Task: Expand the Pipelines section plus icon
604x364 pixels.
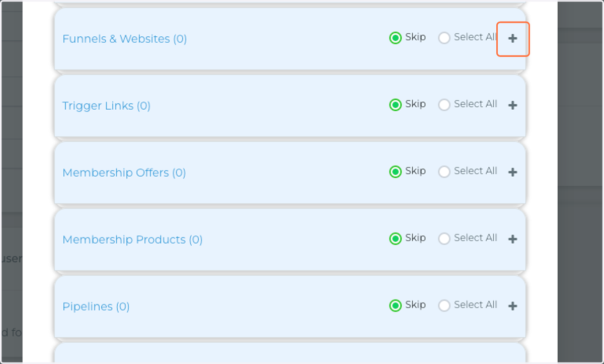Action: coord(512,306)
